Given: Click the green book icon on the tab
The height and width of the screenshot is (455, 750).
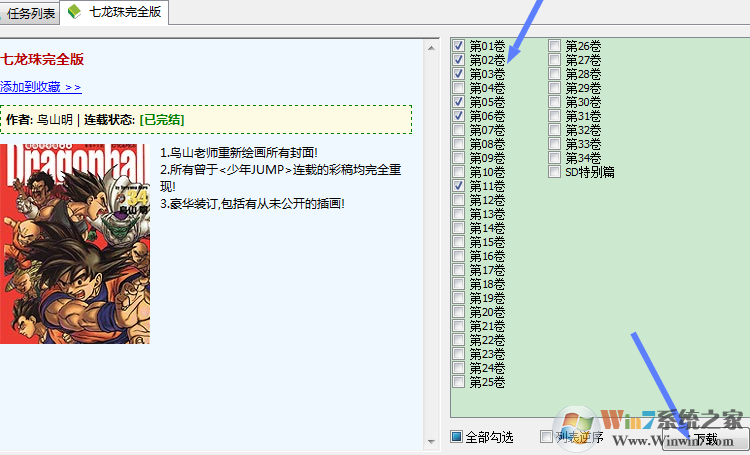Looking at the screenshot, I should pos(74,13).
